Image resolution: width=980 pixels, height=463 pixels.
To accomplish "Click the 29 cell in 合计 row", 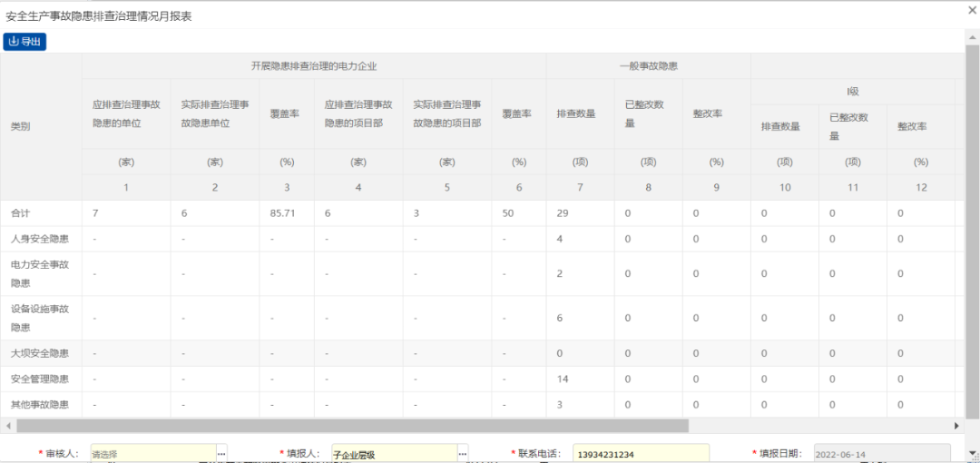I will pos(580,213).
